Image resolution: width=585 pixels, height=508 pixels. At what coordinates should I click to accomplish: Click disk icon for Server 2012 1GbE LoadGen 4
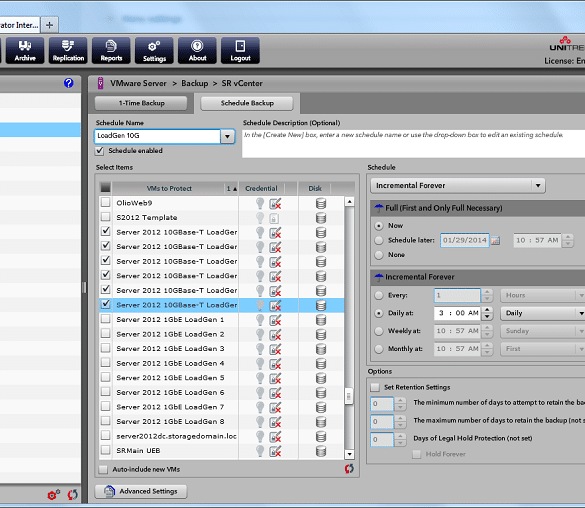[321, 364]
